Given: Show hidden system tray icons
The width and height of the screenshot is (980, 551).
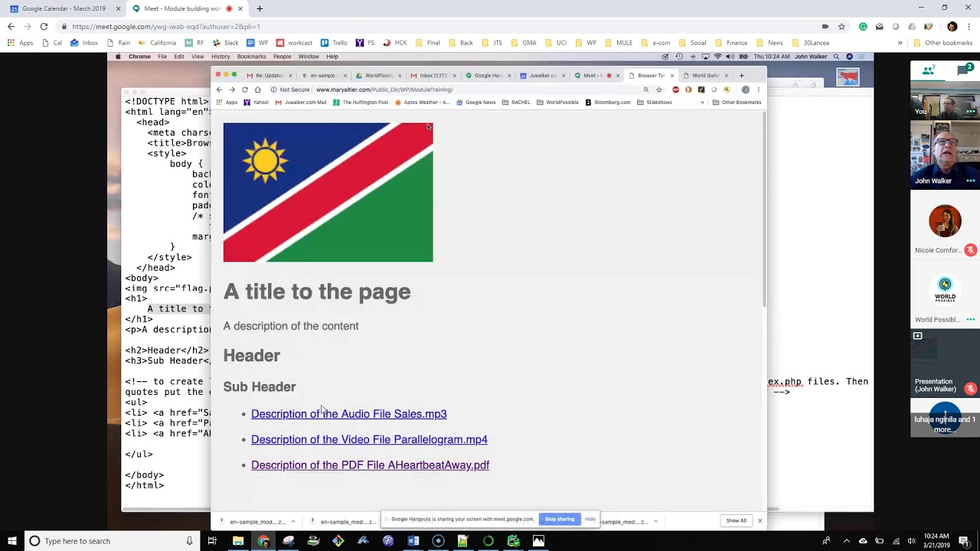Looking at the screenshot, I should pos(846,541).
